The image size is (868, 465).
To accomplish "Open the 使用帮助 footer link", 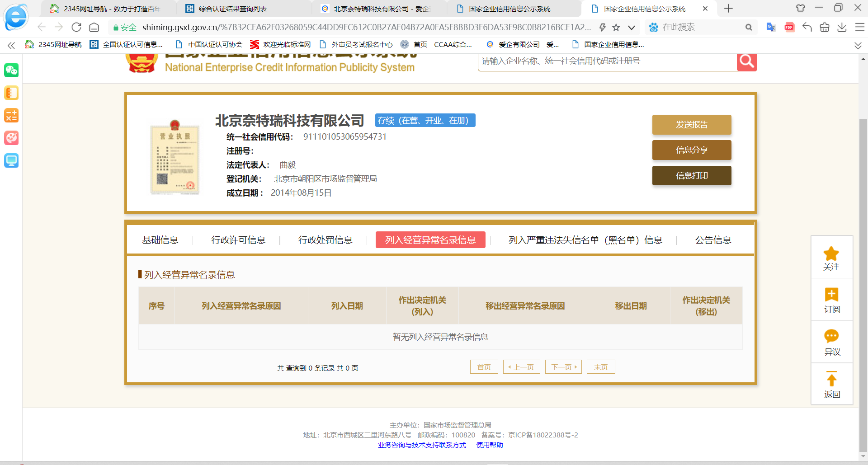I will click(x=490, y=445).
